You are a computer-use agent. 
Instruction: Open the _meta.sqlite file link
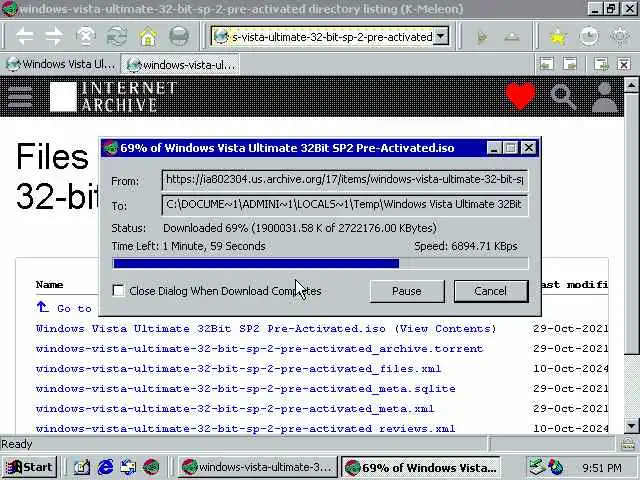click(x=246, y=389)
